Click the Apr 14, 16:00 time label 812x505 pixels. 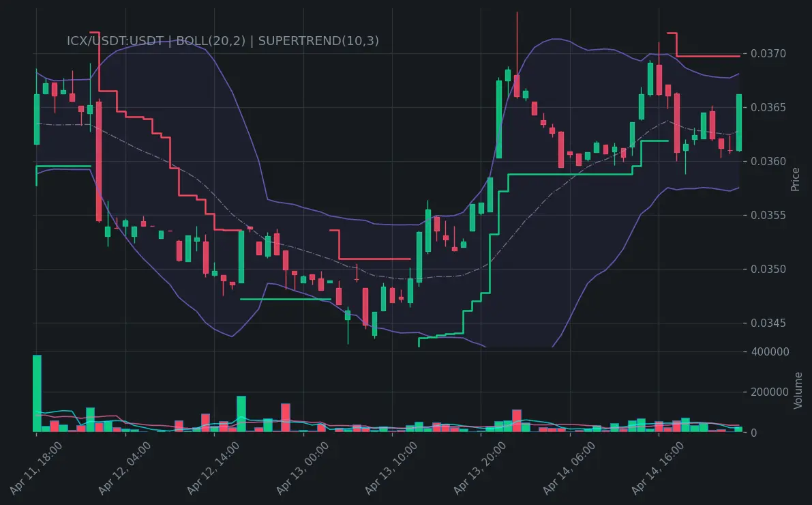[x=658, y=469]
